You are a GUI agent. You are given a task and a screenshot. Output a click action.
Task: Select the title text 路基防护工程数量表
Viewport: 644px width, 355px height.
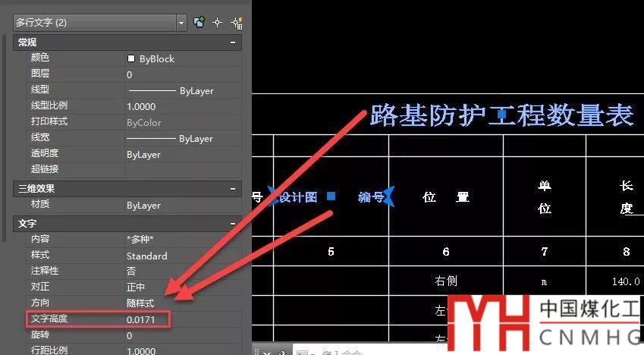(x=501, y=115)
